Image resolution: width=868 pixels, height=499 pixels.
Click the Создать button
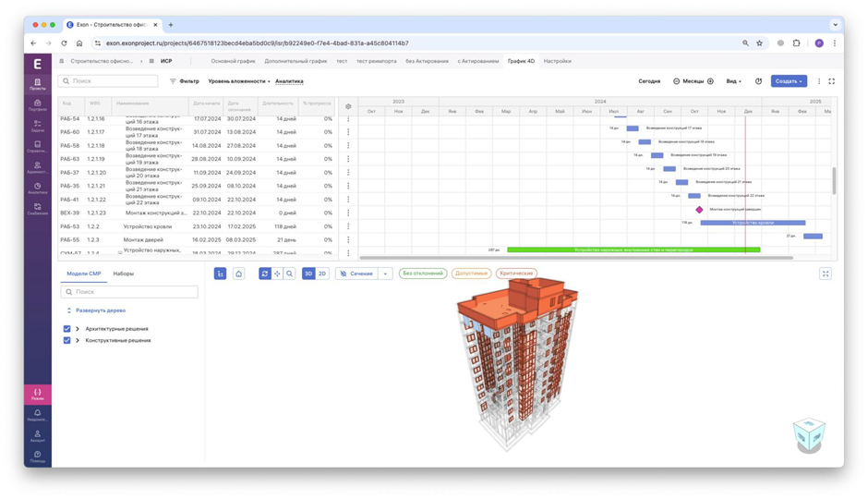789,81
